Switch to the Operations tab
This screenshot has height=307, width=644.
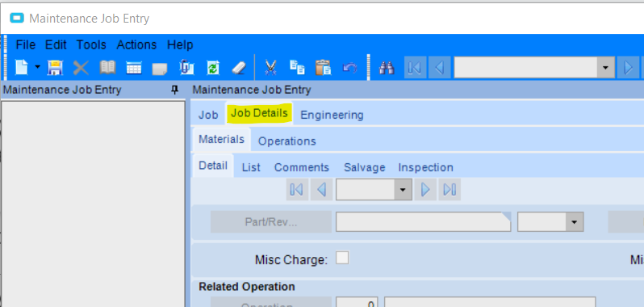point(286,141)
